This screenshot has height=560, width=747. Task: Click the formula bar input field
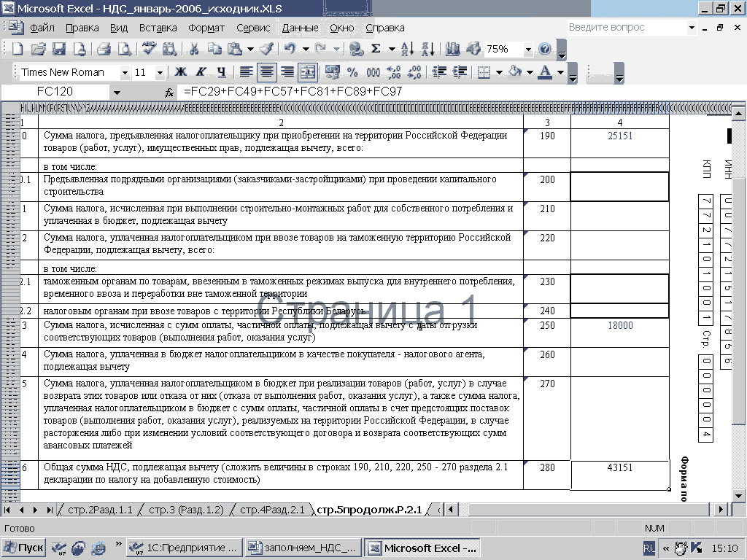(x=438, y=93)
